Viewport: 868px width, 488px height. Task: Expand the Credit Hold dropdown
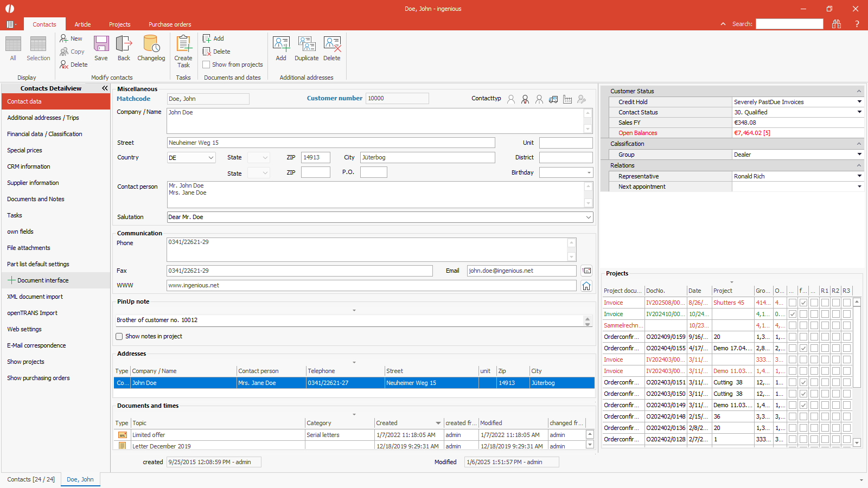[859, 102]
